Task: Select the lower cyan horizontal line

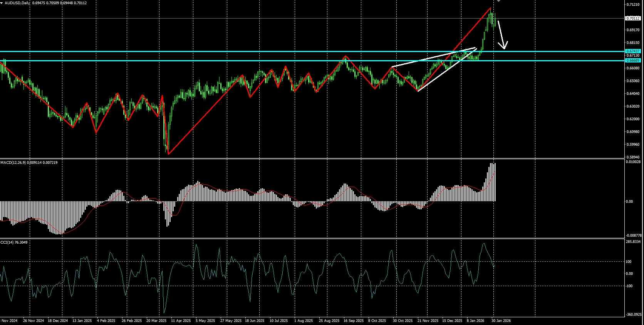Action: [312, 61]
